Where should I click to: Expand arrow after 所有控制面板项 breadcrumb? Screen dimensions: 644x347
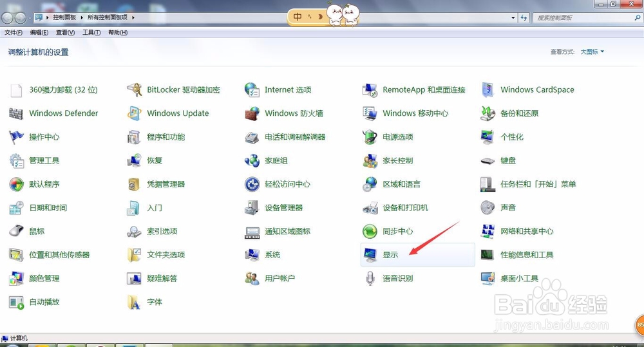pyautogui.click(x=133, y=17)
